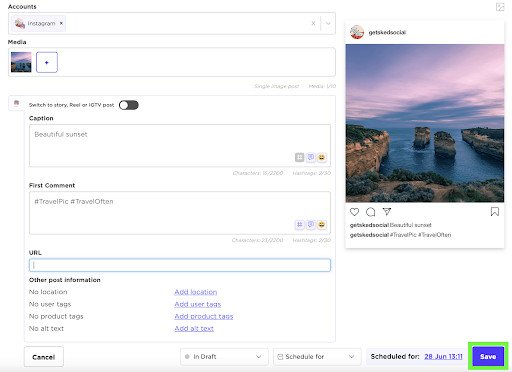
Task: Click the hashtag icon in First Comment box
Action: click(x=299, y=225)
